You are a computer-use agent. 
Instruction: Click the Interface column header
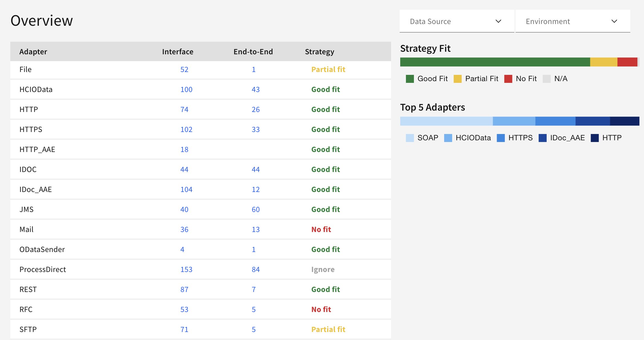(178, 52)
